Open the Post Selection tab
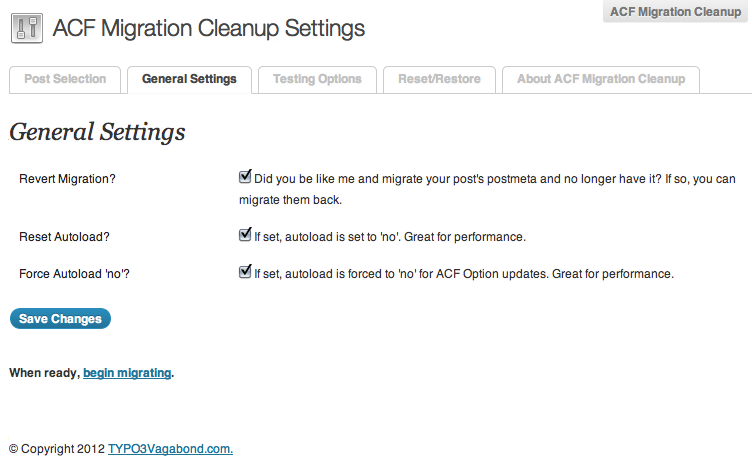Image resolution: width=752 pixels, height=464 pixels. tap(65, 79)
